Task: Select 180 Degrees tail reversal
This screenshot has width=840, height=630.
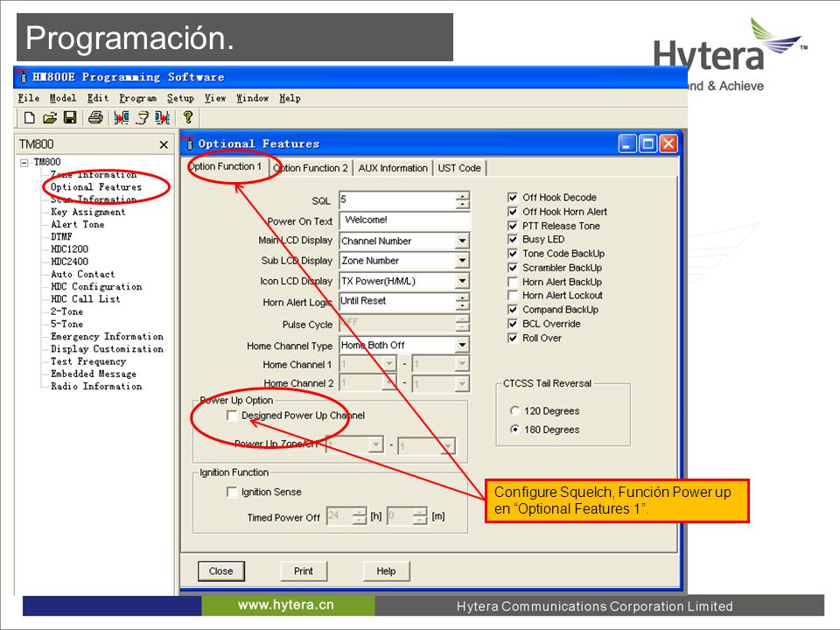Action: point(514,429)
